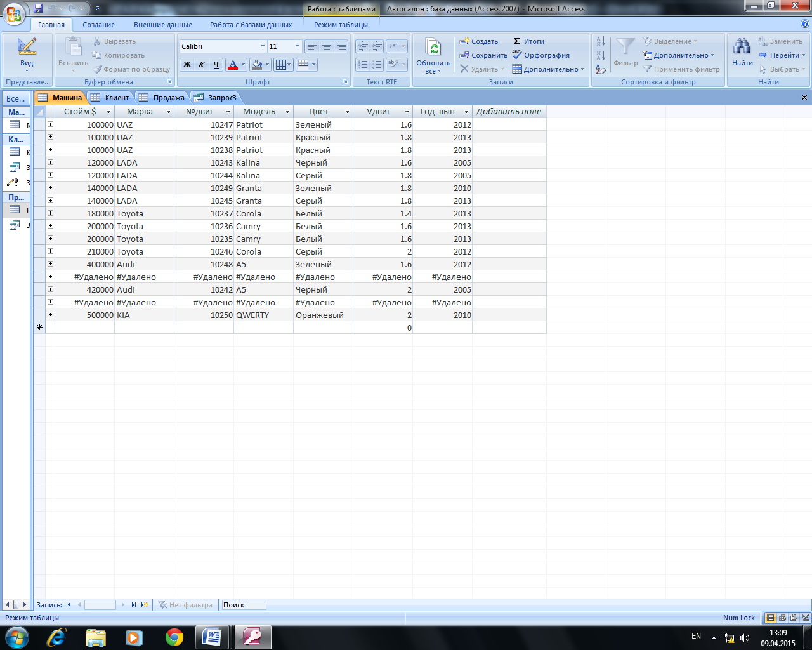Align text right in the Шрифт group
Image resolution: width=812 pixels, height=650 pixels.
coord(341,46)
